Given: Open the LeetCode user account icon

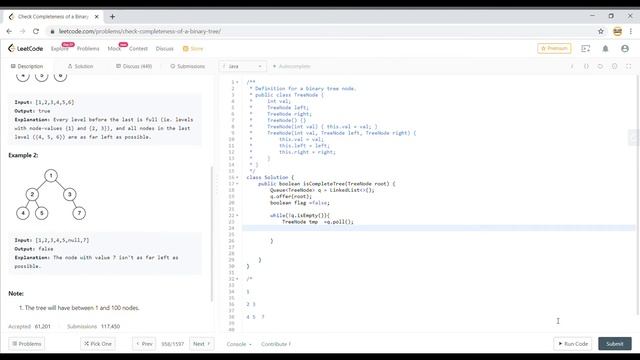Looking at the screenshot, I should pyautogui.click(x=624, y=49).
